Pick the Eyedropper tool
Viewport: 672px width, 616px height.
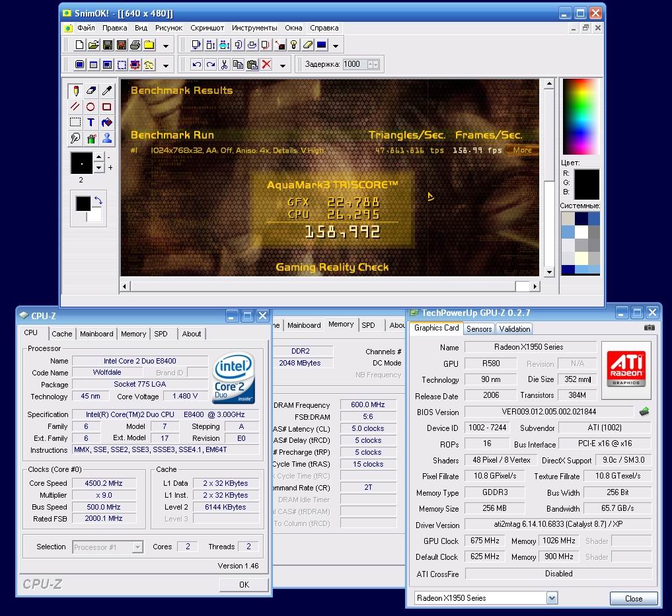(x=107, y=91)
